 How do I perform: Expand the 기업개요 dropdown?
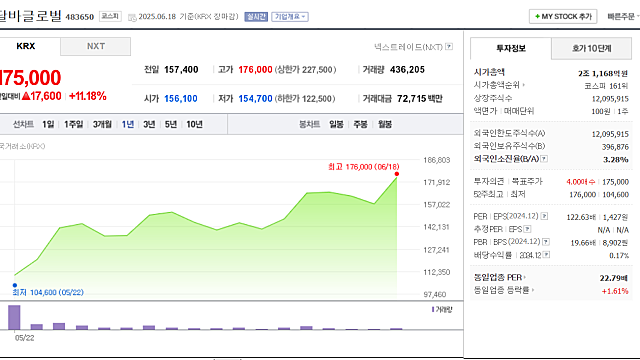pyautogui.click(x=290, y=17)
